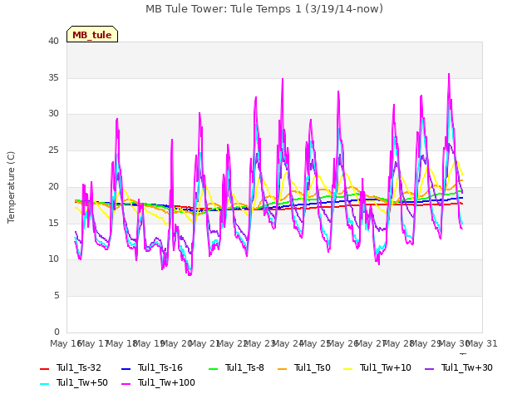Click the May 20 x-axis date label
This screenshot has width=532, height=399.
(177, 343)
